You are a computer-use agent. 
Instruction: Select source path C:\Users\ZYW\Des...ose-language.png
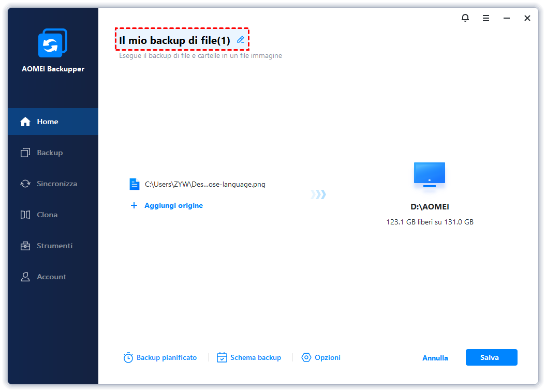point(205,184)
